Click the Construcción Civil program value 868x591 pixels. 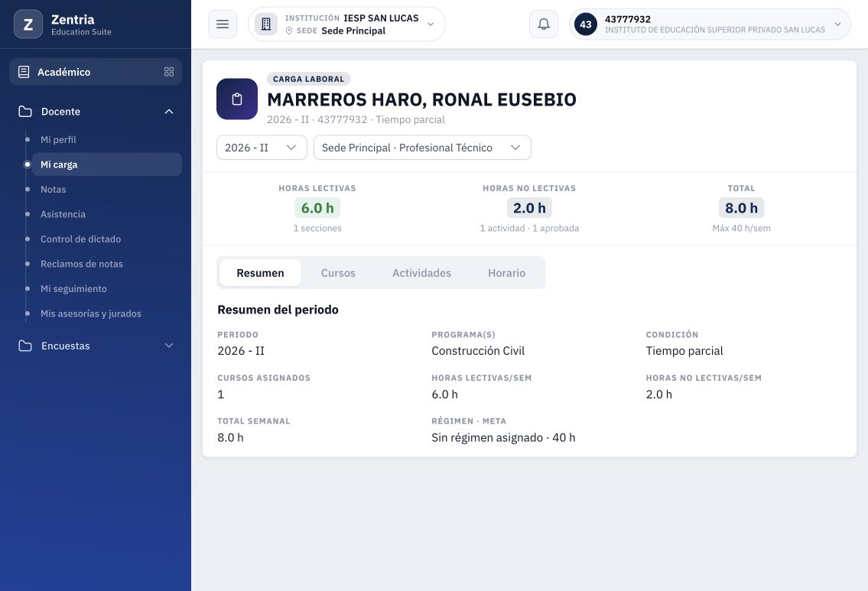tap(478, 351)
